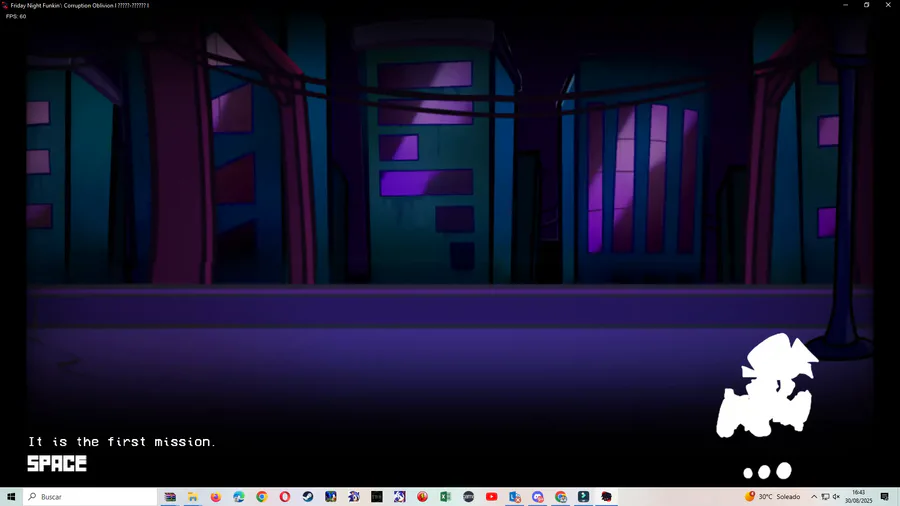
Task: Open WinRAR from the taskbar
Action: 170,497
